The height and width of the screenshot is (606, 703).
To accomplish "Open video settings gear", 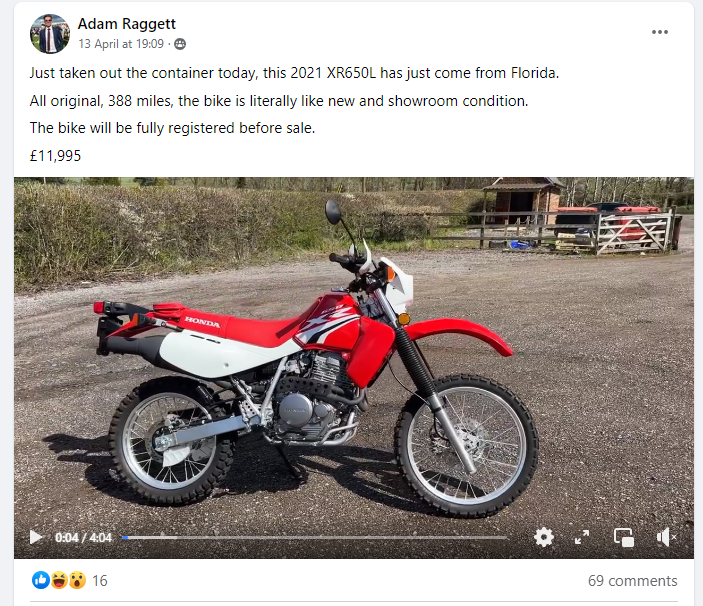I will [544, 537].
